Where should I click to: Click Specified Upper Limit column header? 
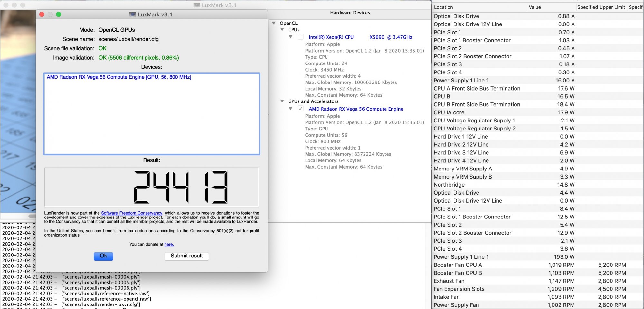pyautogui.click(x=601, y=7)
